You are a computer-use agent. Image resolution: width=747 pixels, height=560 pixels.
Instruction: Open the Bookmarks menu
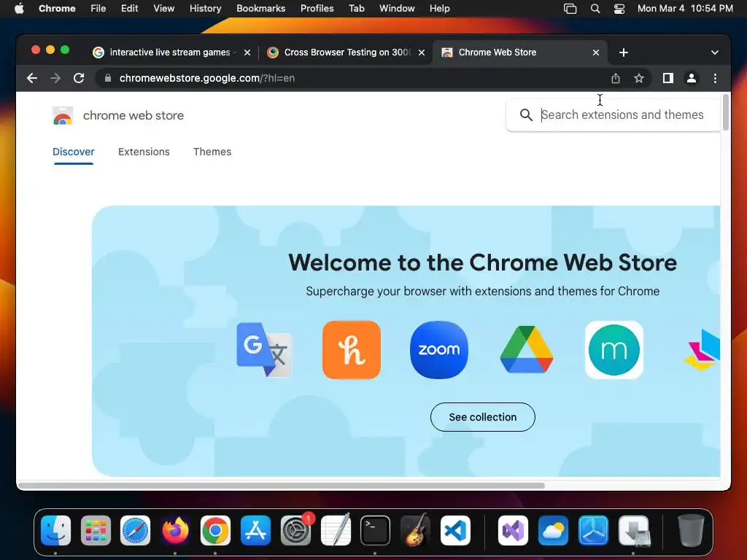point(260,9)
